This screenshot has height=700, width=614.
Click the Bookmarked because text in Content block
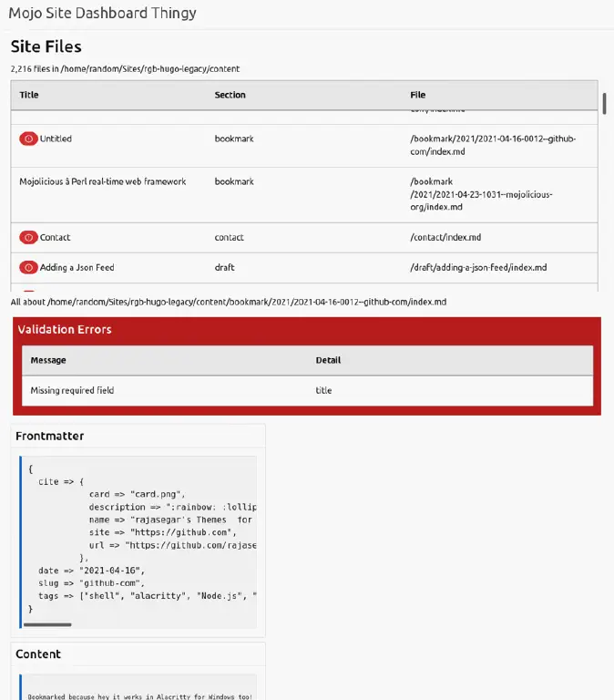click(139, 696)
